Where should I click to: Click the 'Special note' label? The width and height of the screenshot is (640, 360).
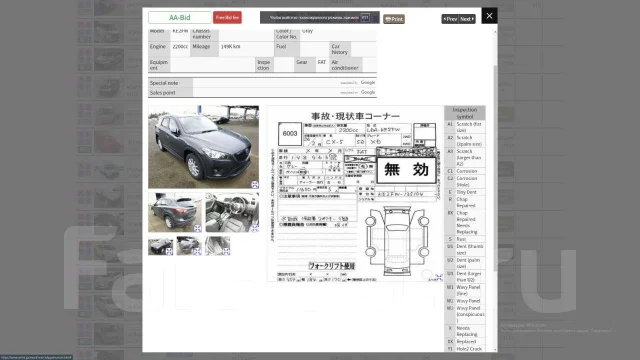pyautogui.click(x=170, y=83)
